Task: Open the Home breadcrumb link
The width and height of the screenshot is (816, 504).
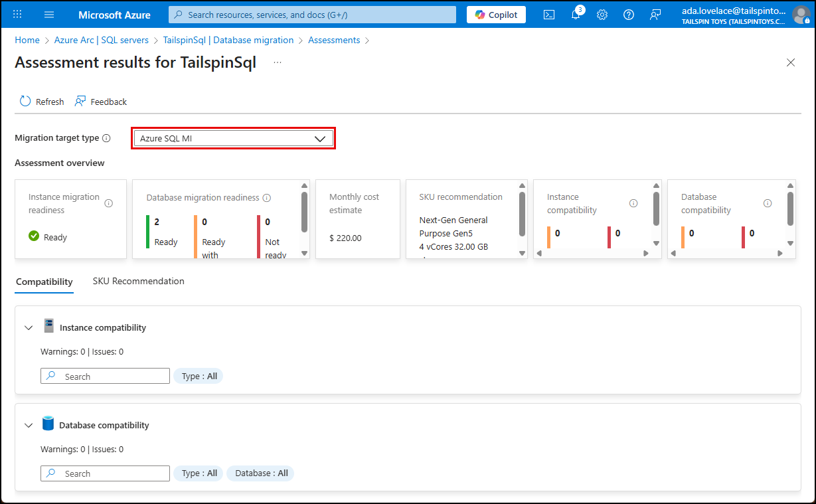Action: pos(27,40)
